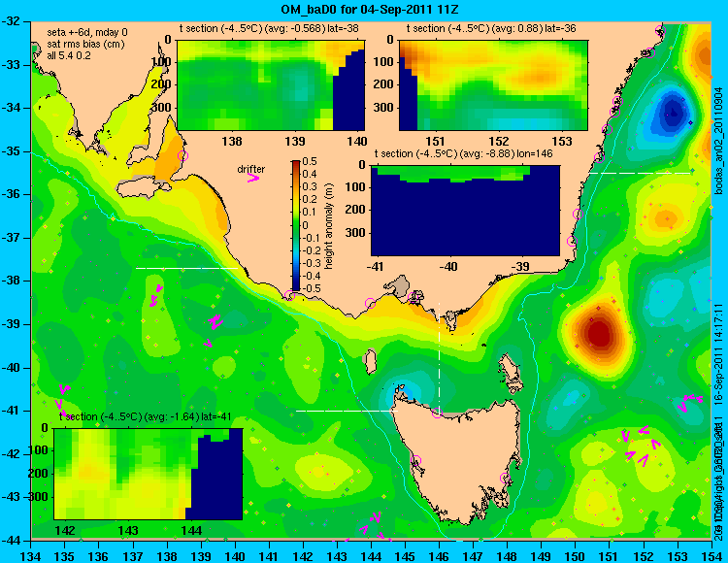Click King Island in western Bass Strait
The width and height of the screenshot is (728, 563).
click(371, 361)
